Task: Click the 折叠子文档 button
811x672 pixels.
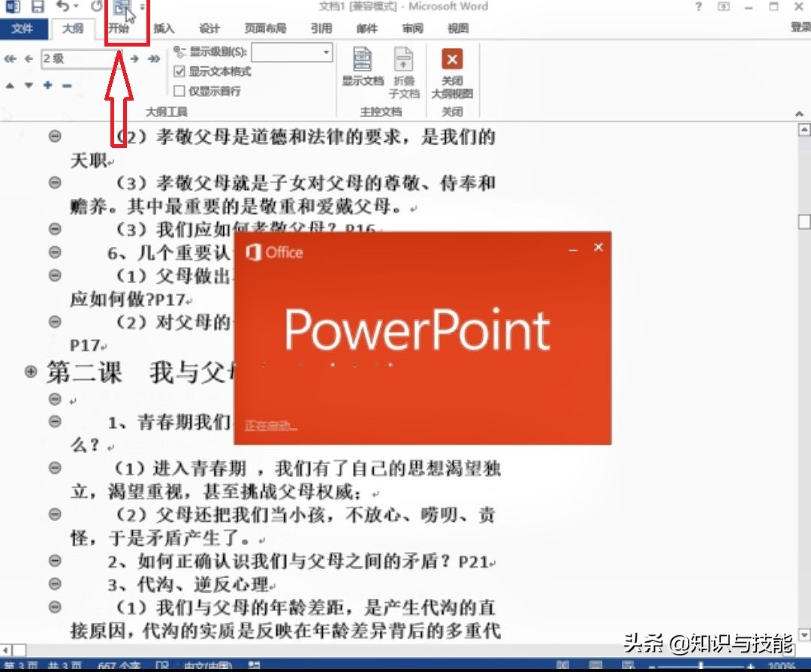Action: click(404, 72)
